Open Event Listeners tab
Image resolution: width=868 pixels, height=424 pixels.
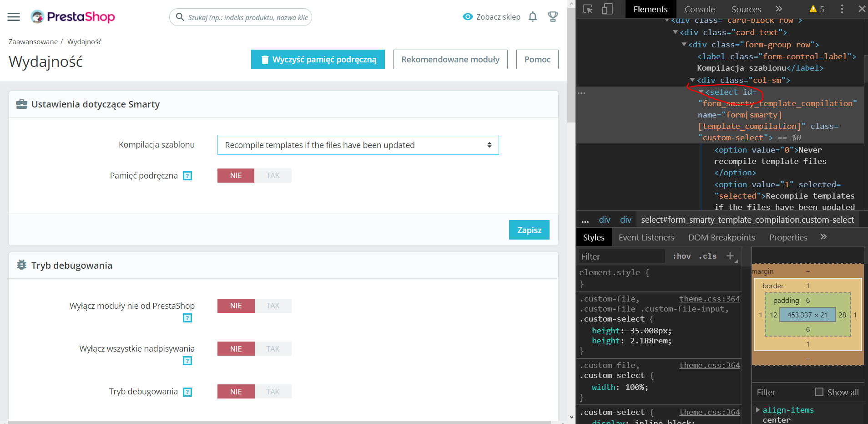(646, 237)
